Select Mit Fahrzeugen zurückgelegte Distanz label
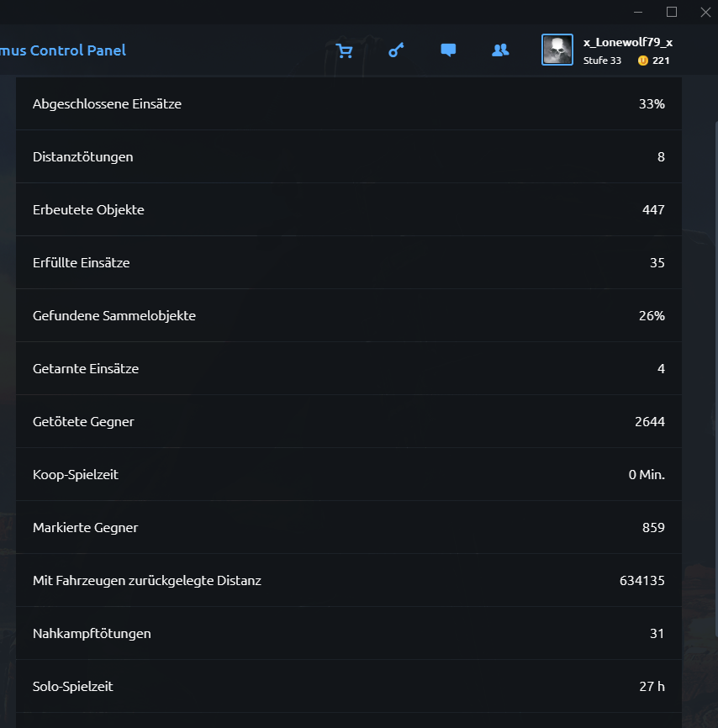Viewport: 718px width, 728px height. 147,580
